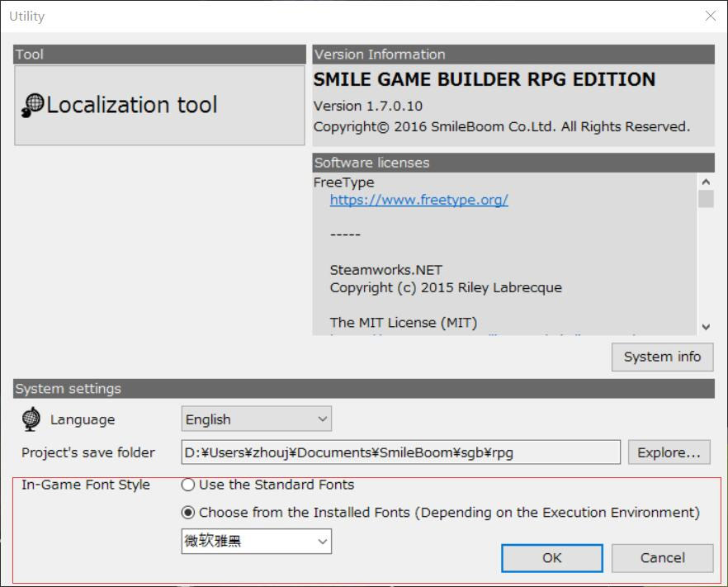Cancel the Utility dialog

pos(662,558)
